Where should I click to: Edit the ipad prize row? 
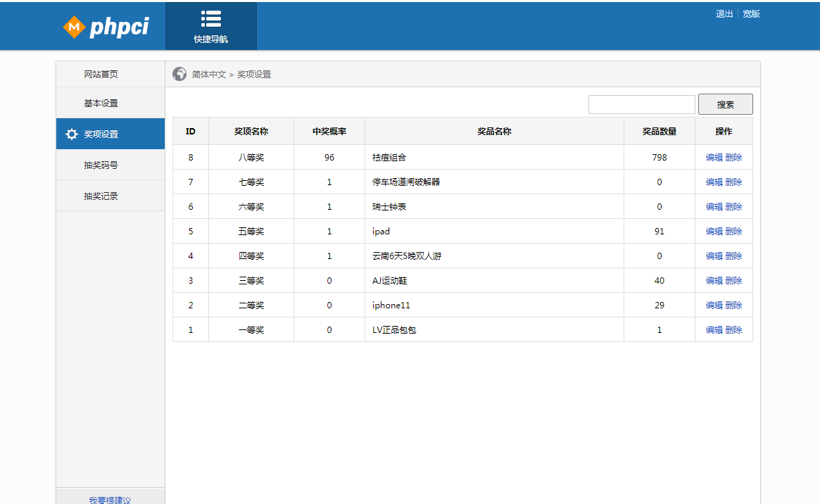[715, 231]
